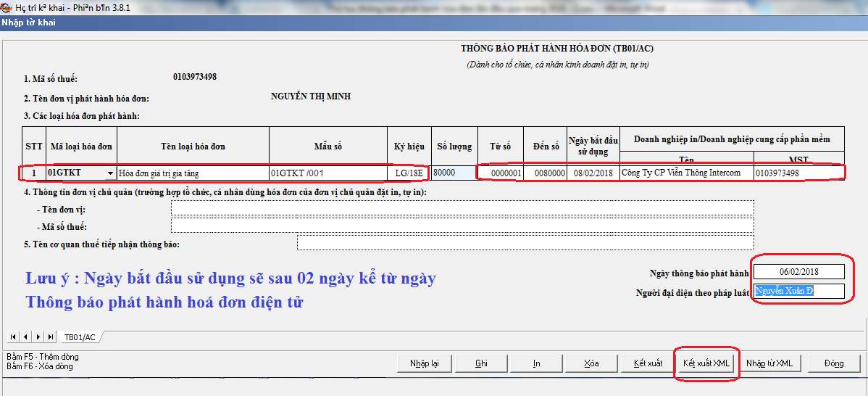
Task: Open the 01GTKT invoice code dropdown
Action: pos(111,173)
